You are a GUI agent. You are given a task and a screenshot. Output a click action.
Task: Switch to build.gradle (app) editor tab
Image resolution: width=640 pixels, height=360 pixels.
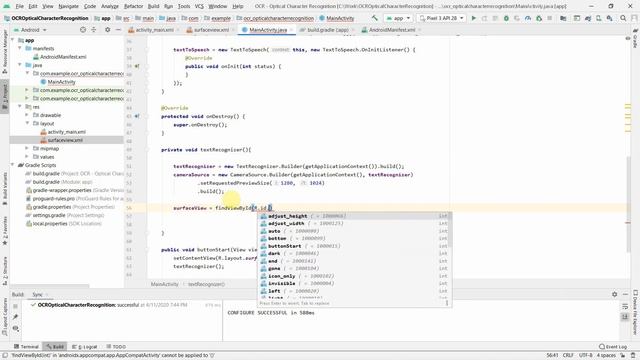pos(327,30)
